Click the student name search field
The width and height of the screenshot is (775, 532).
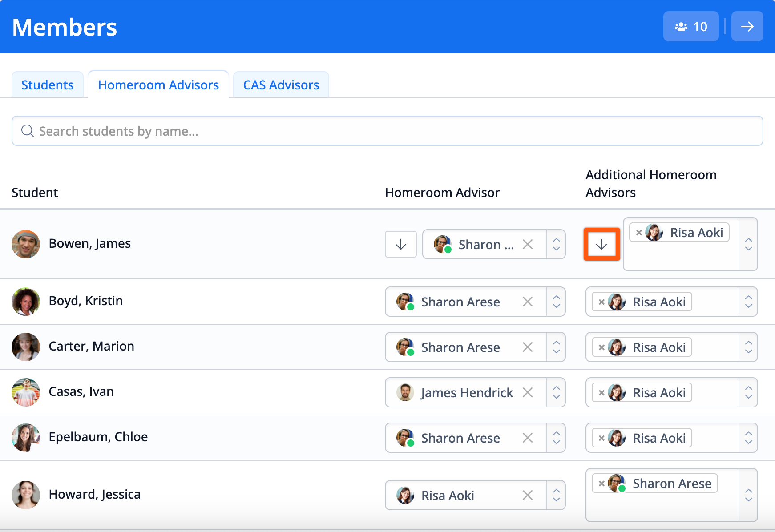pos(387,131)
